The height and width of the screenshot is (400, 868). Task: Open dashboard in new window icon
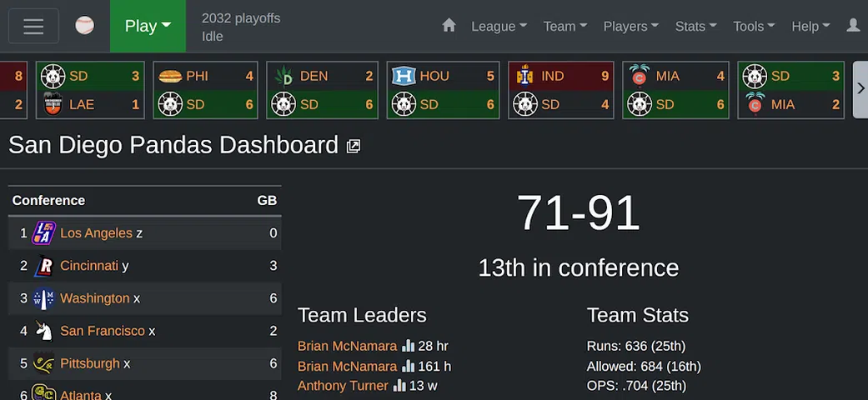[354, 147]
